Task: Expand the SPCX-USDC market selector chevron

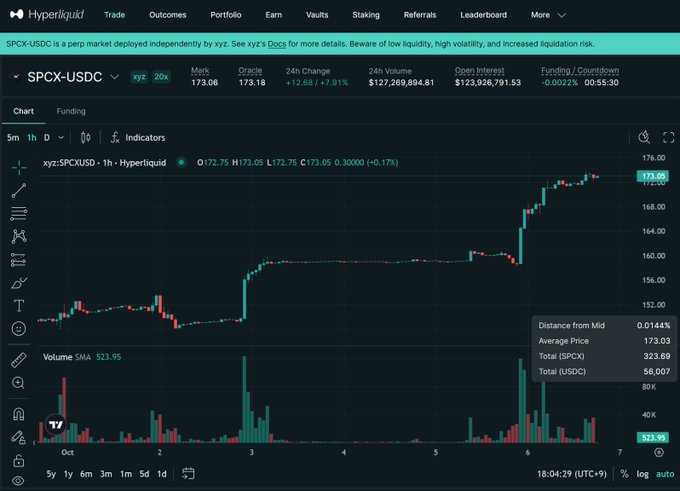Action: [114, 77]
